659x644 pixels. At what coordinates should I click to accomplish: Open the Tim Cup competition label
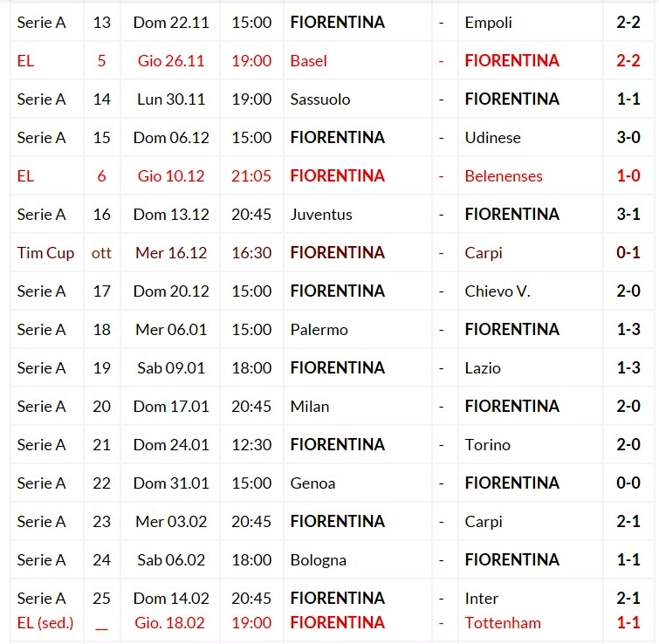pos(45,253)
